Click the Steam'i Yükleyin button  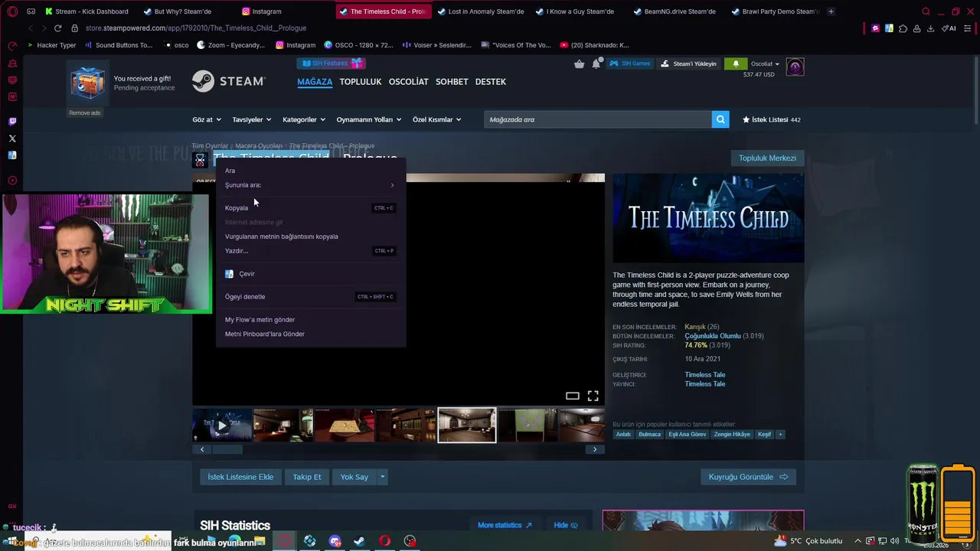tap(688, 64)
